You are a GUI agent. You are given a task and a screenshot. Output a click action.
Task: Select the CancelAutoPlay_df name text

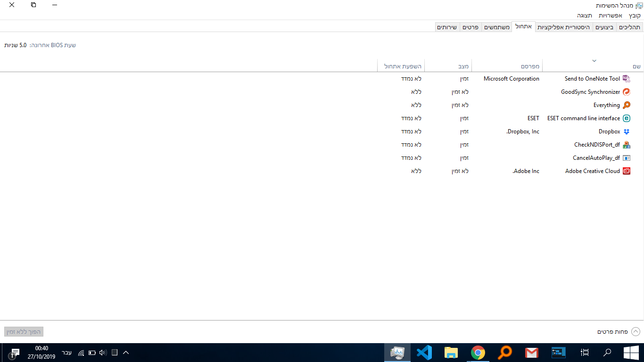click(596, 158)
